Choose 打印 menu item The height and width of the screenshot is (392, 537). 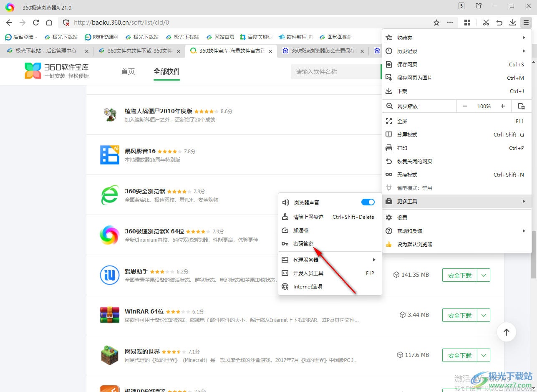(x=456, y=148)
